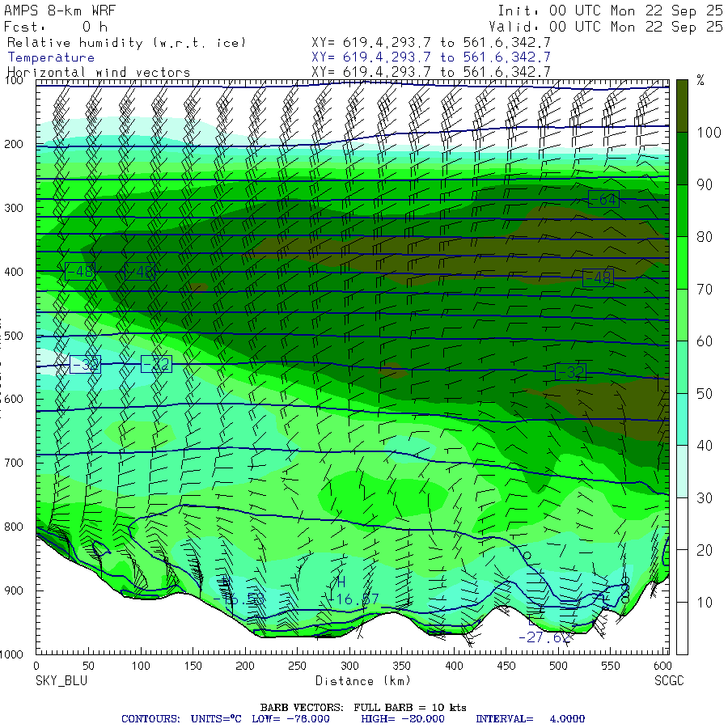Click pressure axis tick "1000"

11,654
